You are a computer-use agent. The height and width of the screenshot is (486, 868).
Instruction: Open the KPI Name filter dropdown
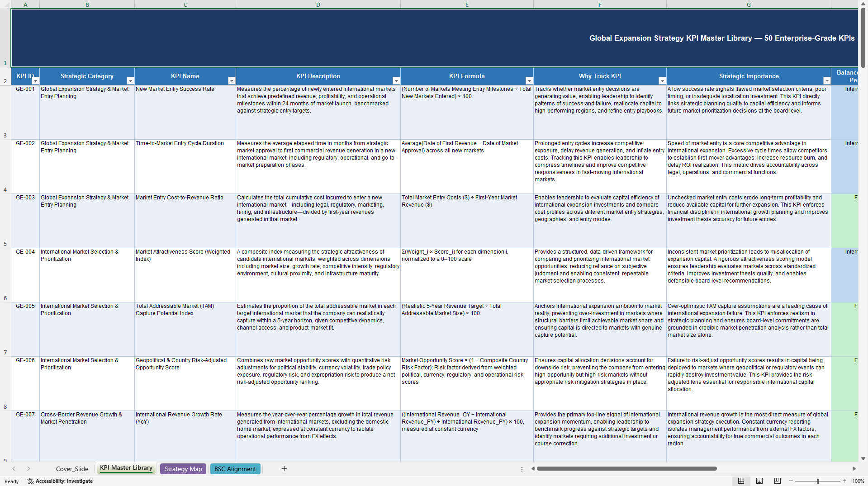point(232,81)
